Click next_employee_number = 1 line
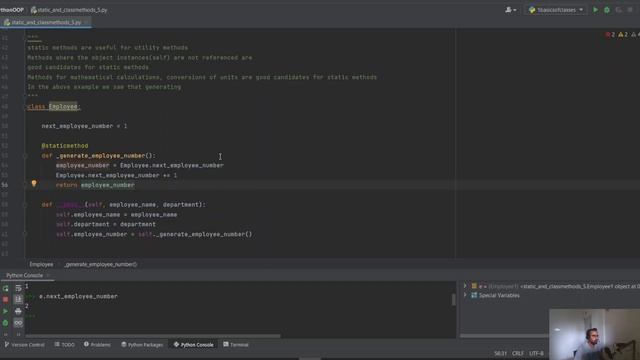640x360 pixels. [84, 126]
